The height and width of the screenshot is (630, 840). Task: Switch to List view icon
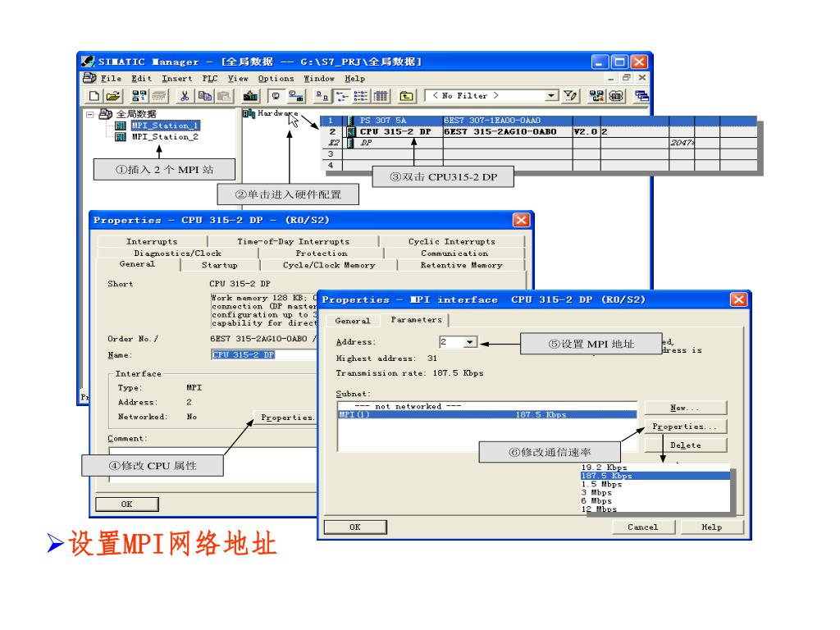[361, 96]
